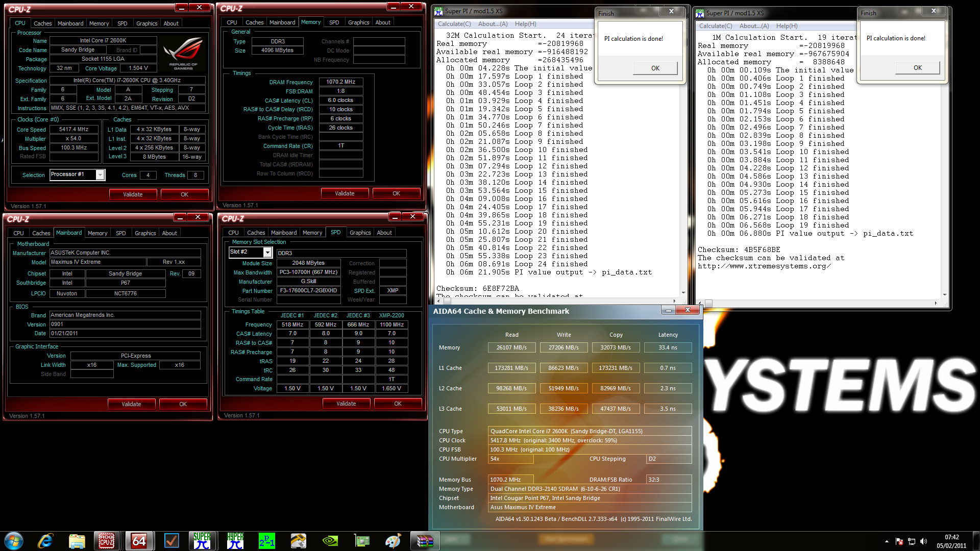980x551 pixels.
Task: Click AIDA64 CPU Clock value 5417.8 MHz
Action: (x=590, y=440)
